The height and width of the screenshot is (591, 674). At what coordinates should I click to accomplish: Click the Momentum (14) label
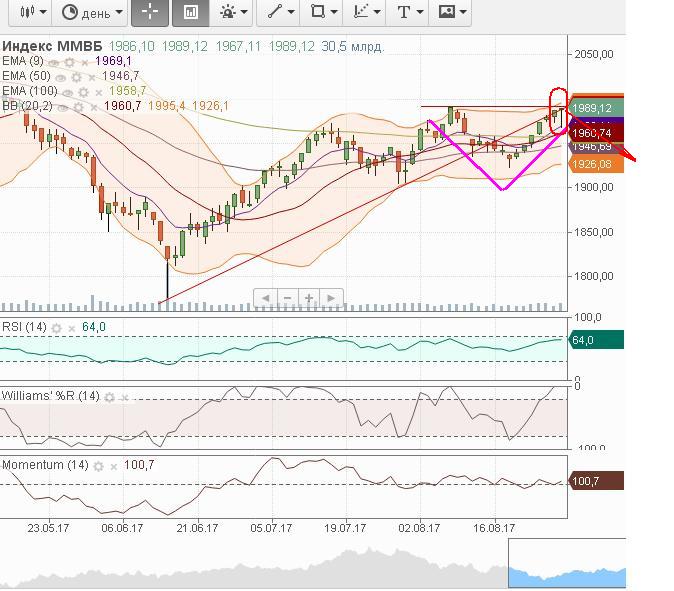(45, 465)
